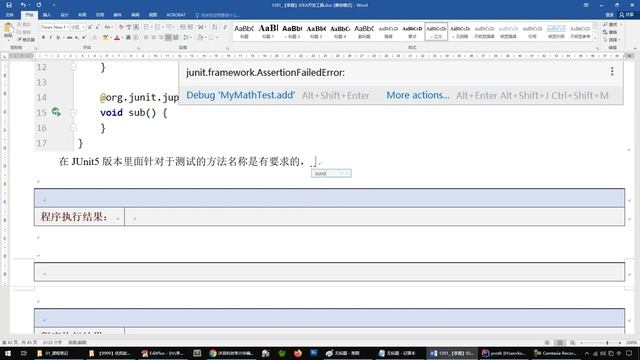The height and width of the screenshot is (360, 640).
Task: Click the Undo arrow icon
Action: pyautogui.click(x=23, y=5)
